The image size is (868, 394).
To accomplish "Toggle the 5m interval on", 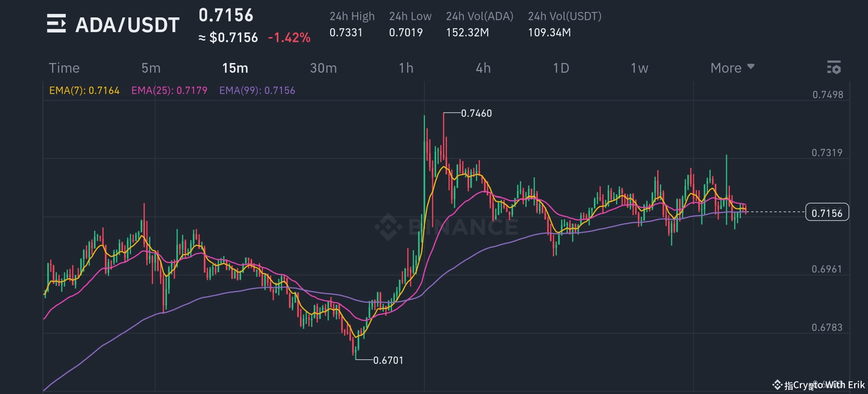I will (x=150, y=68).
